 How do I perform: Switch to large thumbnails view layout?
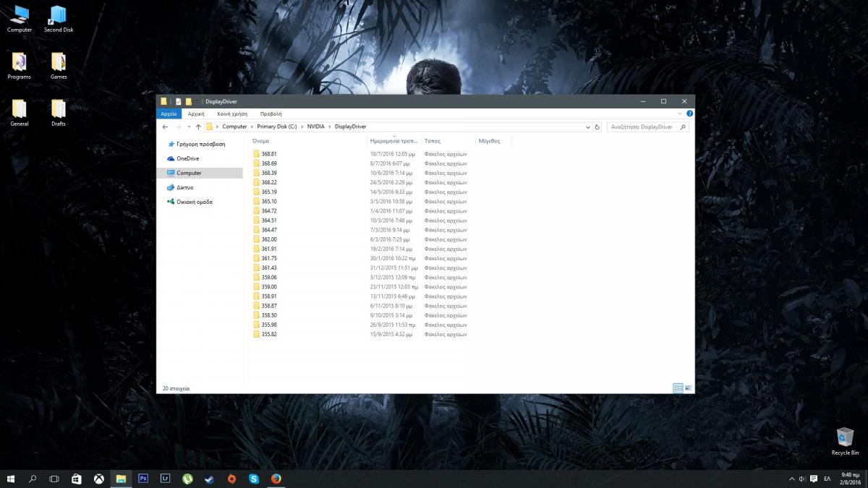tap(688, 388)
